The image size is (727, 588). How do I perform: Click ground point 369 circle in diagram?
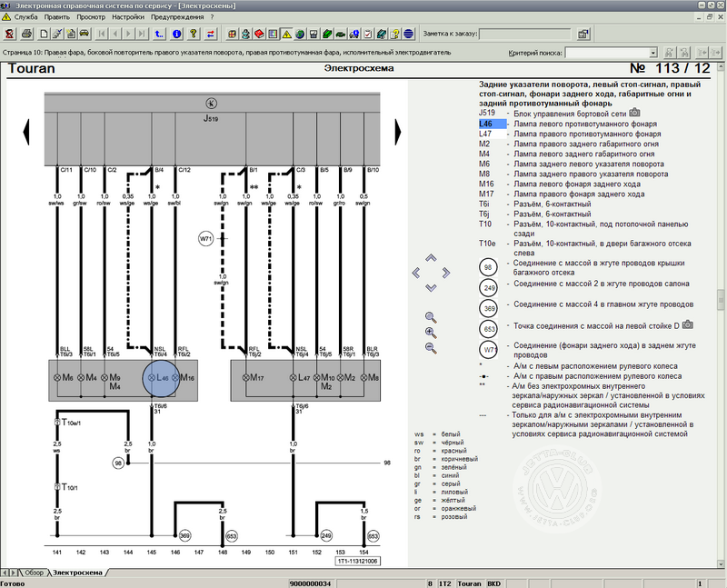pyautogui.click(x=184, y=535)
